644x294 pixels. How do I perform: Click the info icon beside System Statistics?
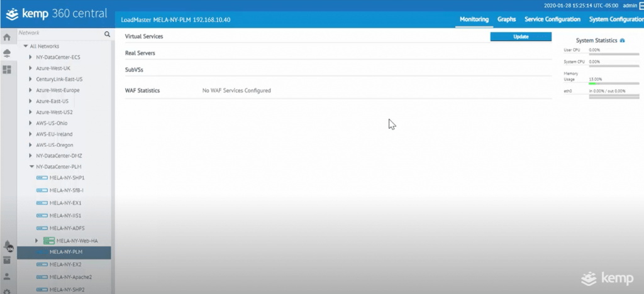(x=622, y=41)
